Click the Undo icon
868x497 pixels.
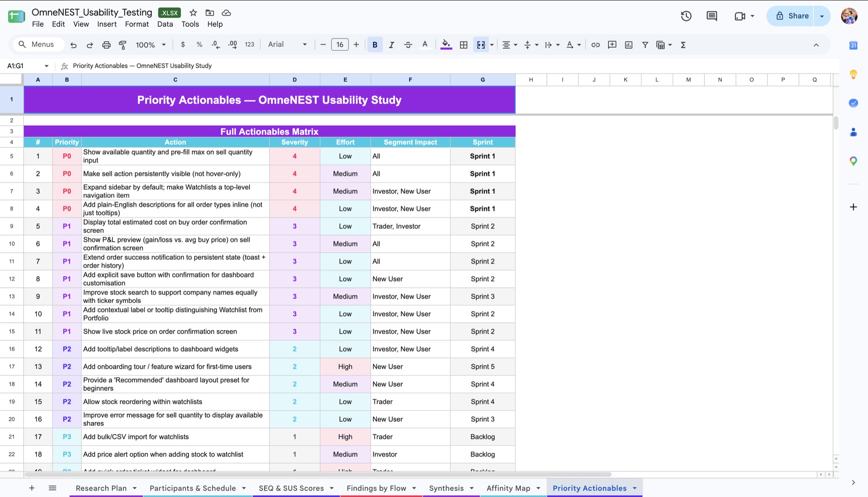(x=73, y=45)
